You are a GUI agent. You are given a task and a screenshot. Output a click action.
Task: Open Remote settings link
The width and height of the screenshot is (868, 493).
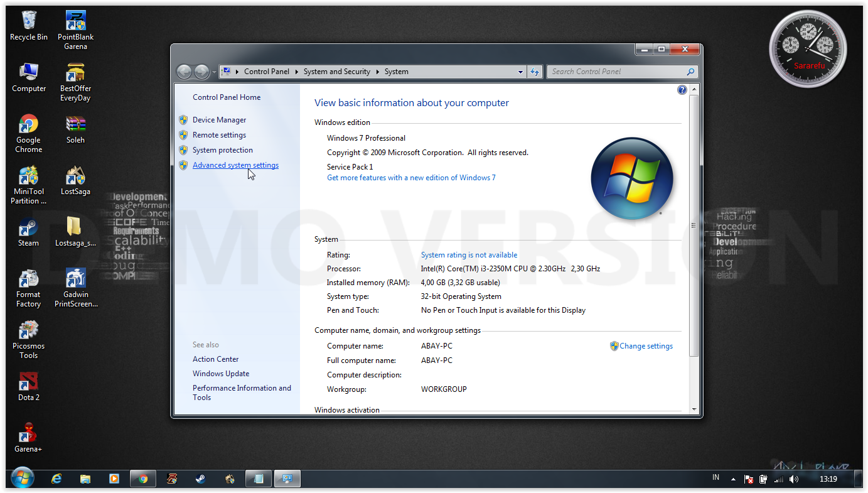coord(219,135)
